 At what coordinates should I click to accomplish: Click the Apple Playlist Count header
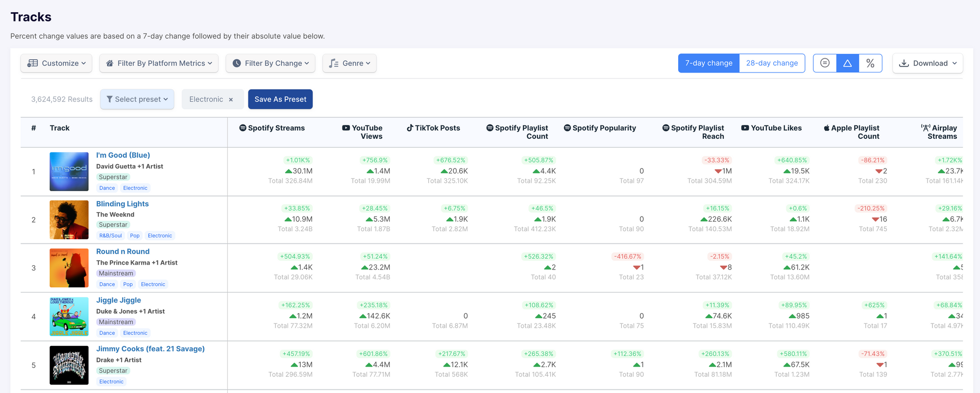point(852,132)
